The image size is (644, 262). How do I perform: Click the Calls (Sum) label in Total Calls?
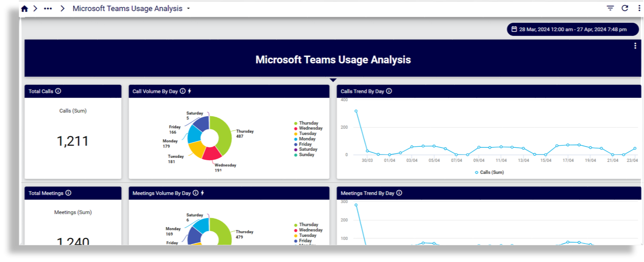(x=73, y=111)
